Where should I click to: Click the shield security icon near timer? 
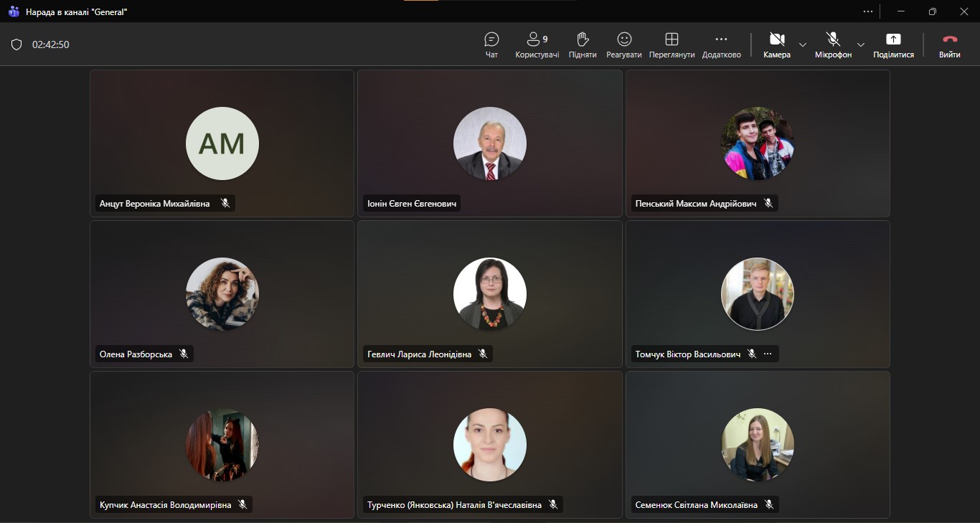coord(17,44)
